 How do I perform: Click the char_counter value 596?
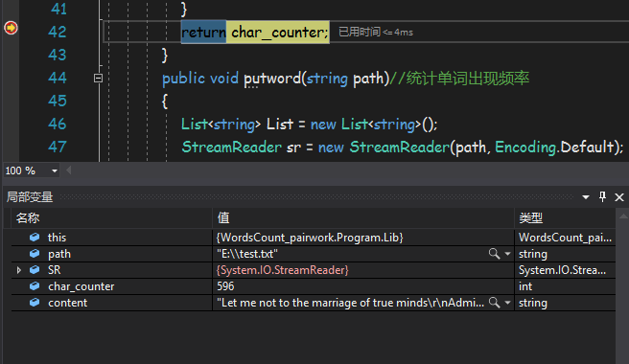pyautogui.click(x=225, y=286)
